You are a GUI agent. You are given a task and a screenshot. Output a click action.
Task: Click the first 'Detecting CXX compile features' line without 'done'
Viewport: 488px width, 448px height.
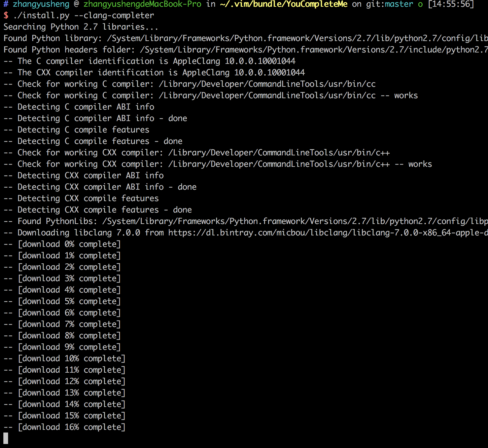coord(81,198)
